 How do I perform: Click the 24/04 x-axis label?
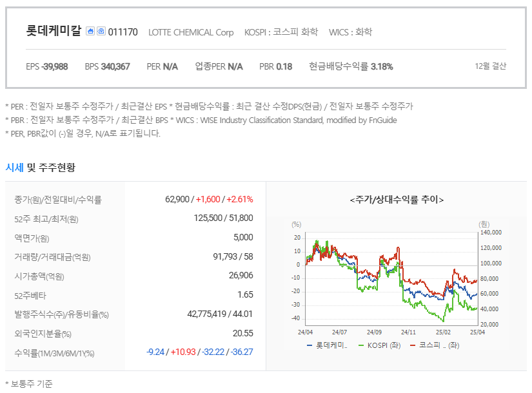pos(305,332)
